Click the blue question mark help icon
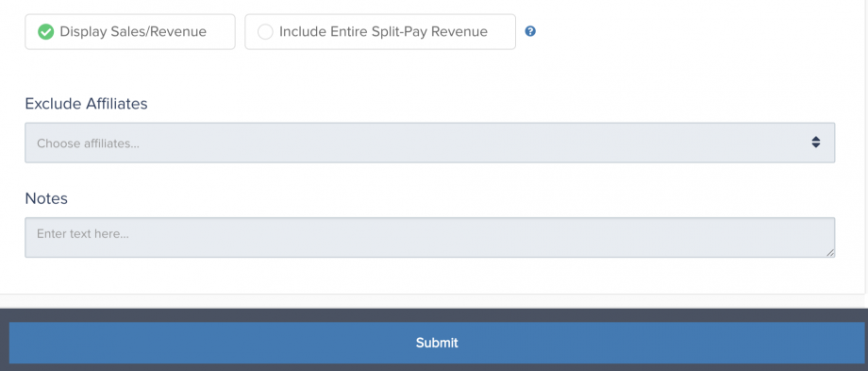This screenshot has width=868, height=371. 530,31
